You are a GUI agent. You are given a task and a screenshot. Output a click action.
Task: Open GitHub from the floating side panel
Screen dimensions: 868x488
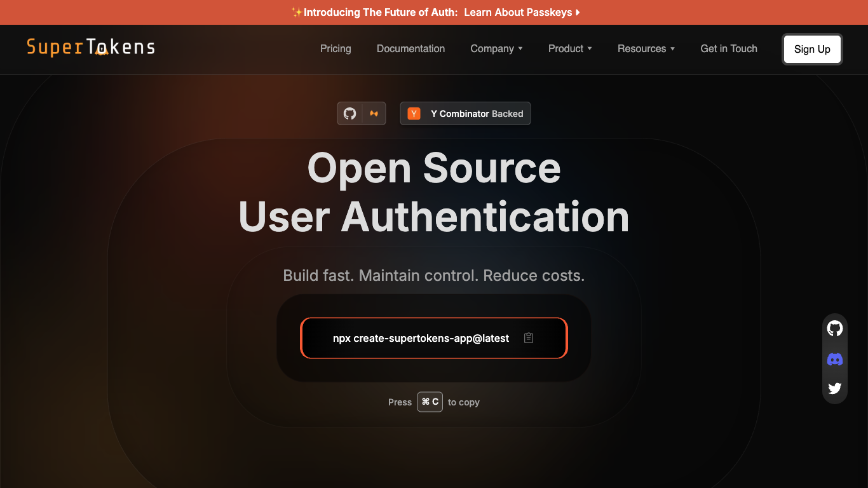835,329
